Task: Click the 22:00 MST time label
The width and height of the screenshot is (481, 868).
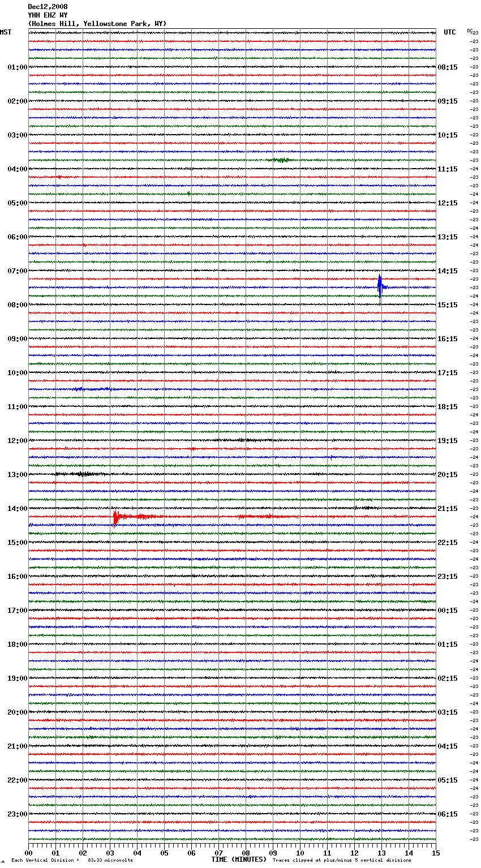Action: 17,780
